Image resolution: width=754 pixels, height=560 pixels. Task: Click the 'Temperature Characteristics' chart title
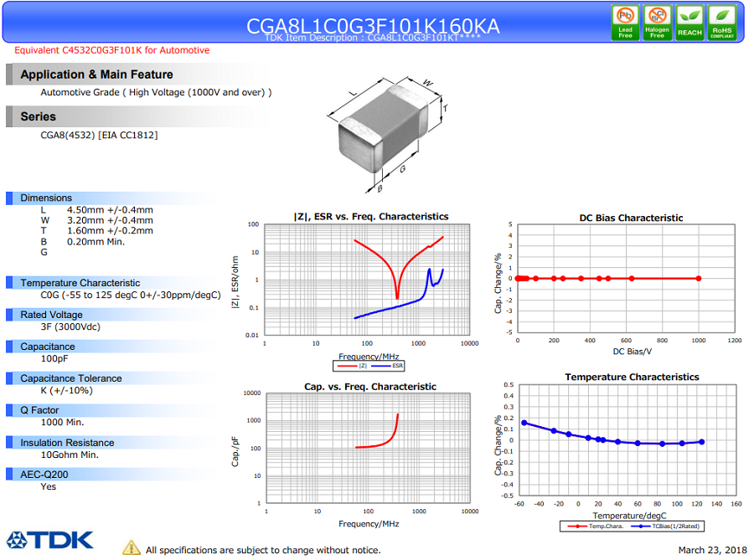coord(632,377)
